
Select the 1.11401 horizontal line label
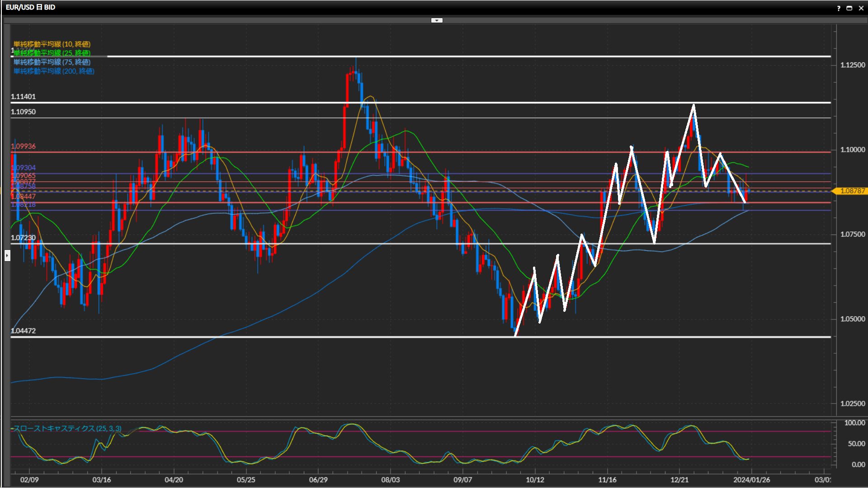click(23, 97)
